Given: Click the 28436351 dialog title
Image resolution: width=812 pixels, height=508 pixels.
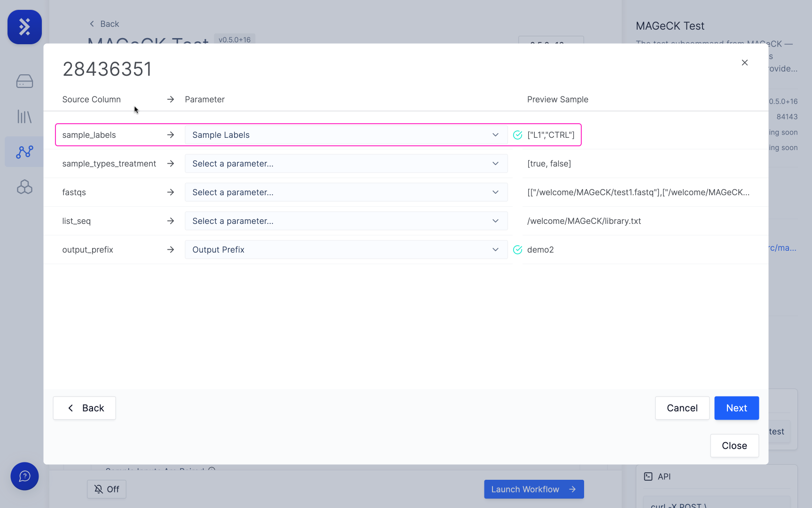Looking at the screenshot, I should tap(107, 69).
